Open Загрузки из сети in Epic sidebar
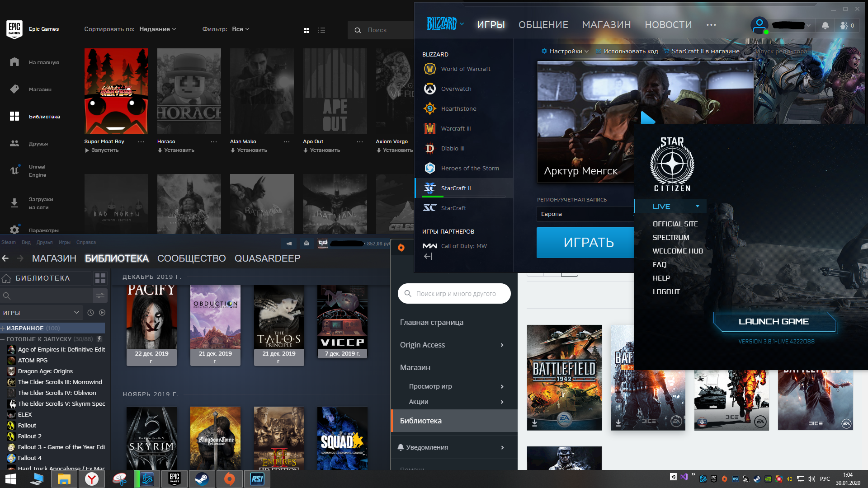 tap(41, 203)
